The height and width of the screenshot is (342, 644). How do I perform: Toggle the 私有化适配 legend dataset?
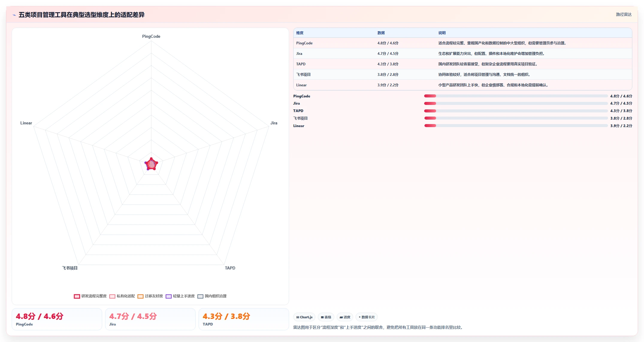[122, 296]
